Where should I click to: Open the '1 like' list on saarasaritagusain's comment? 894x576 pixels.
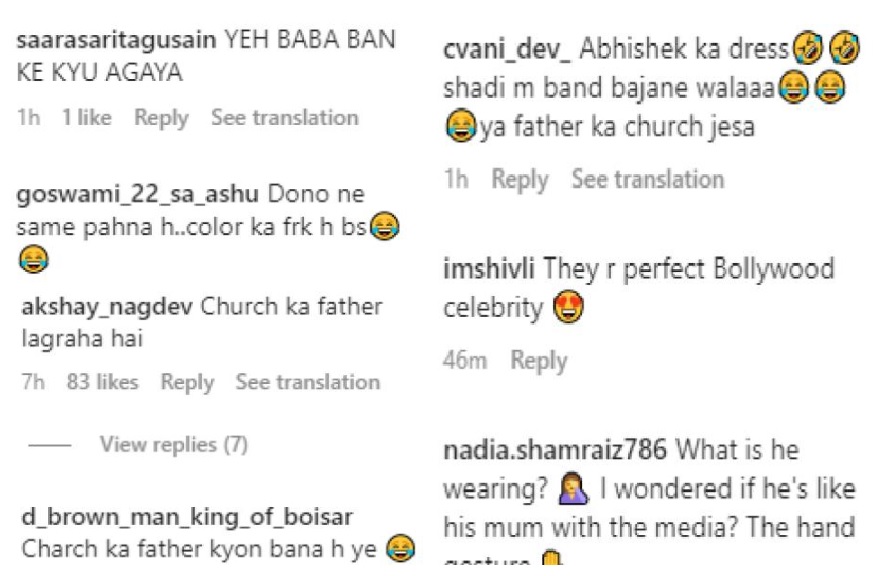click(86, 118)
